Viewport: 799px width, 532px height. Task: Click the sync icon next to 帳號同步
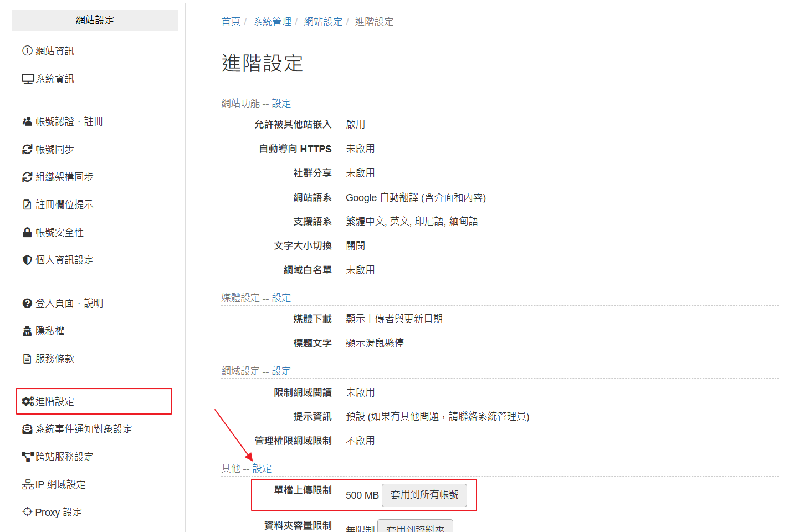point(27,149)
